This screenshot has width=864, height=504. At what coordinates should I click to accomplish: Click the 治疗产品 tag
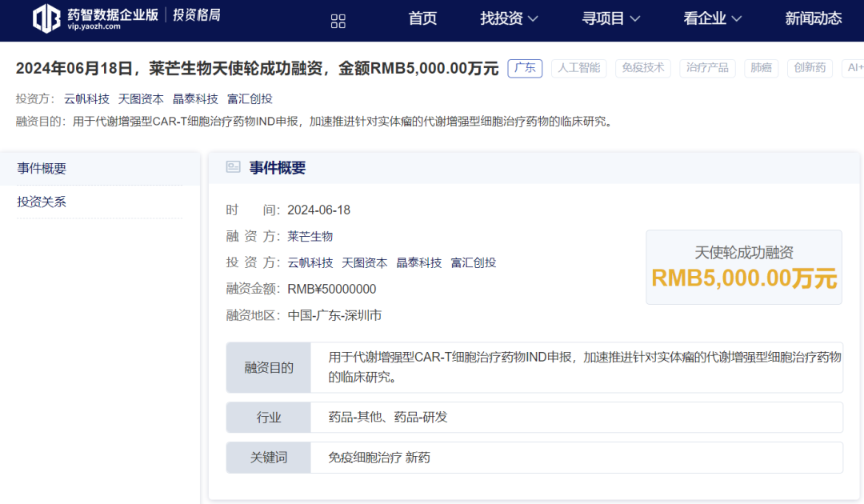707,68
